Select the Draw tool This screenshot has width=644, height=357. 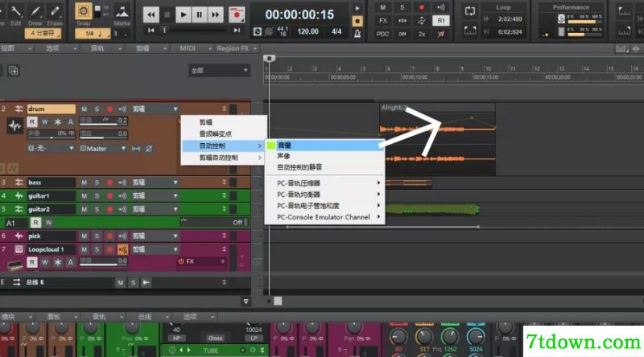pyautogui.click(x=35, y=14)
